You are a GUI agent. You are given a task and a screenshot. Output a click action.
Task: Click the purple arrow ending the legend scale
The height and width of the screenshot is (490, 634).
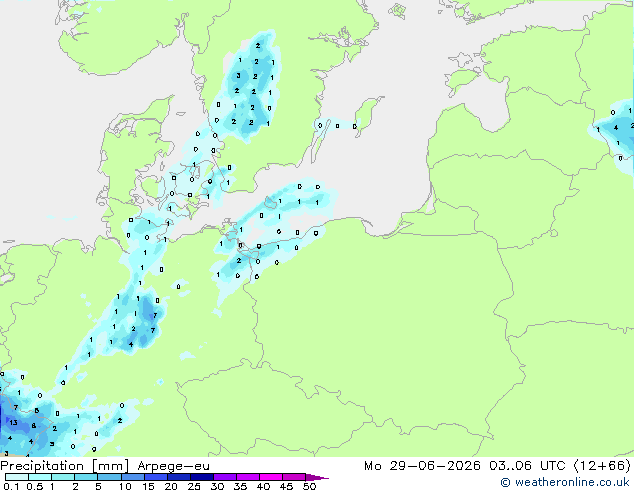coord(317,477)
